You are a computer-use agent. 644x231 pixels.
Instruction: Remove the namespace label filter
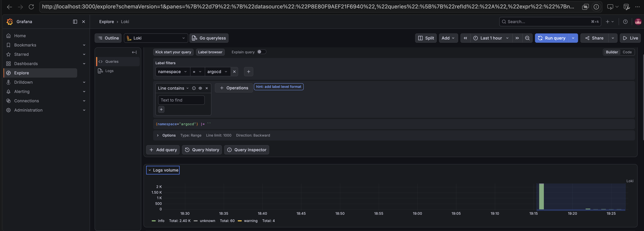point(234,72)
